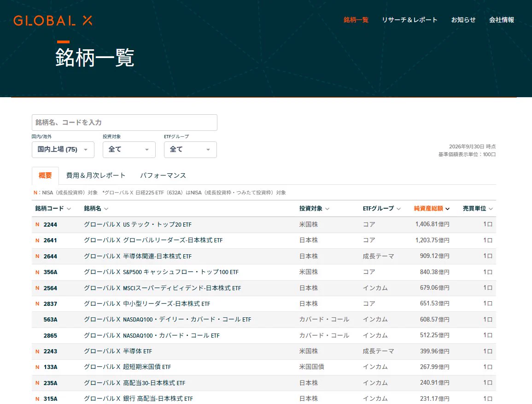Go to お知らせ in the top navigation

pyautogui.click(x=463, y=20)
